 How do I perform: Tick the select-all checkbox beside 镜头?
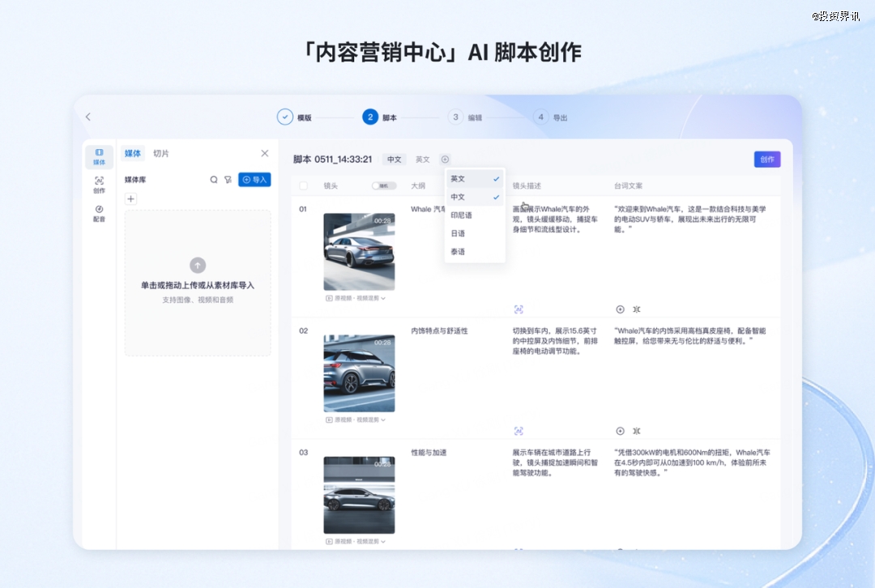coord(304,185)
